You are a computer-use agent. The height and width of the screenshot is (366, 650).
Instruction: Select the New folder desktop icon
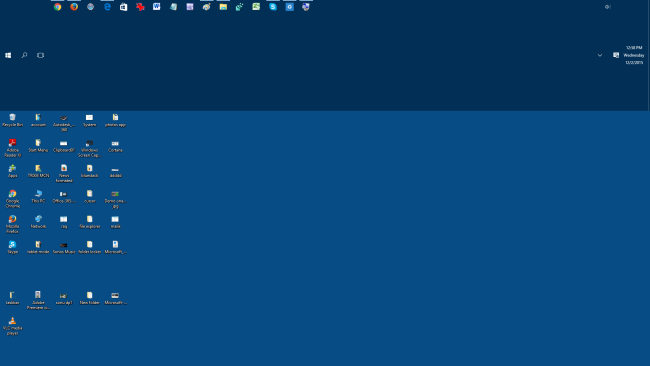(x=90, y=298)
